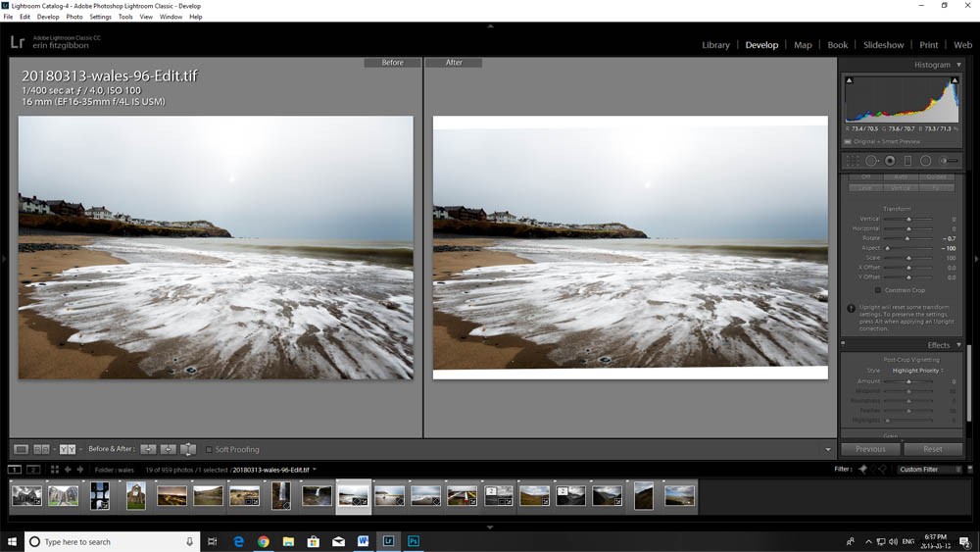The image size is (980, 552).
Task: Open Photoshop from the Windows taskbar
Action: [414, 541]
